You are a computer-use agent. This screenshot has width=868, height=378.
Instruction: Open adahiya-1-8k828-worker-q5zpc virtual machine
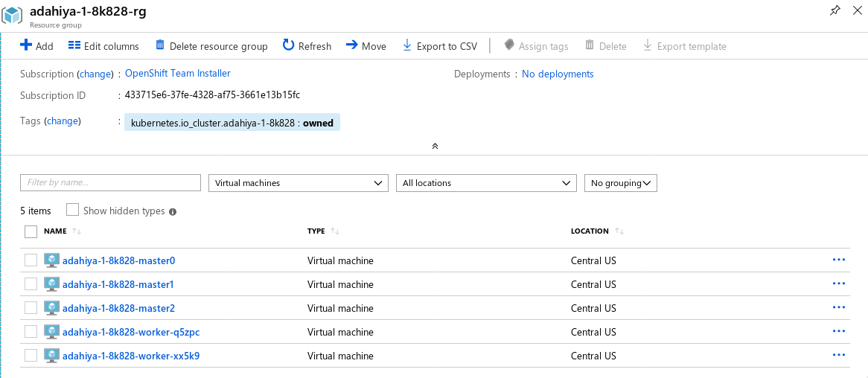[x=131, y=332]
